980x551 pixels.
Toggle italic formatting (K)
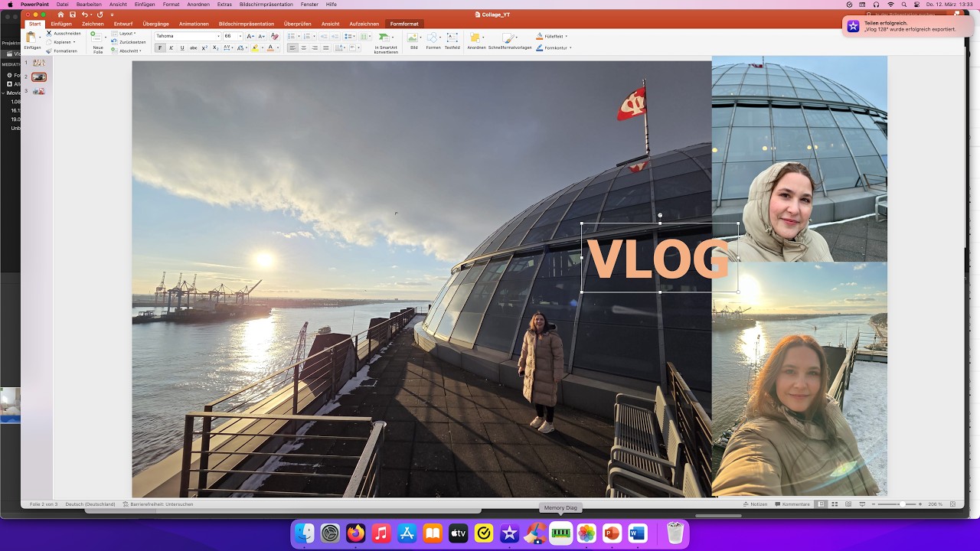click(x=171, y=47)
